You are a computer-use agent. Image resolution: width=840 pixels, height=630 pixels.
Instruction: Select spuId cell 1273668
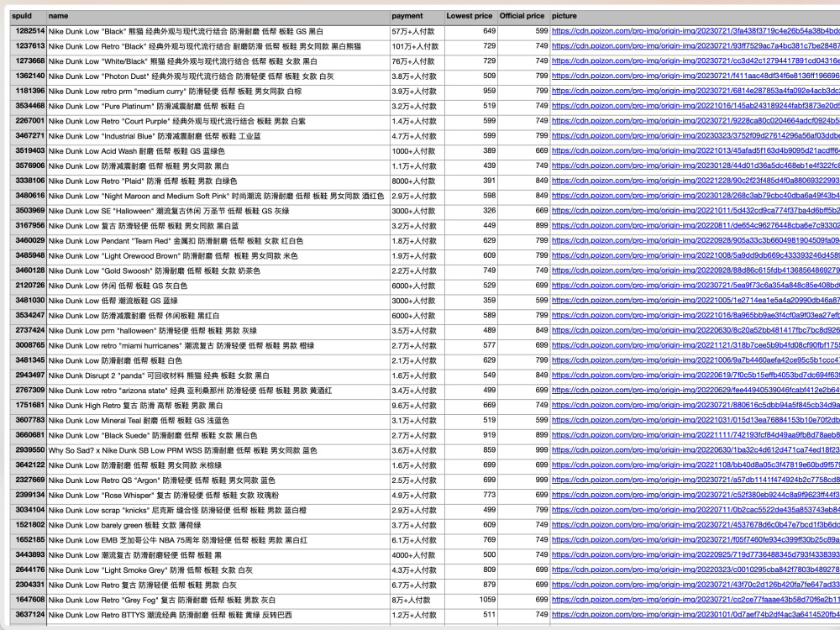tap(28, 61)
